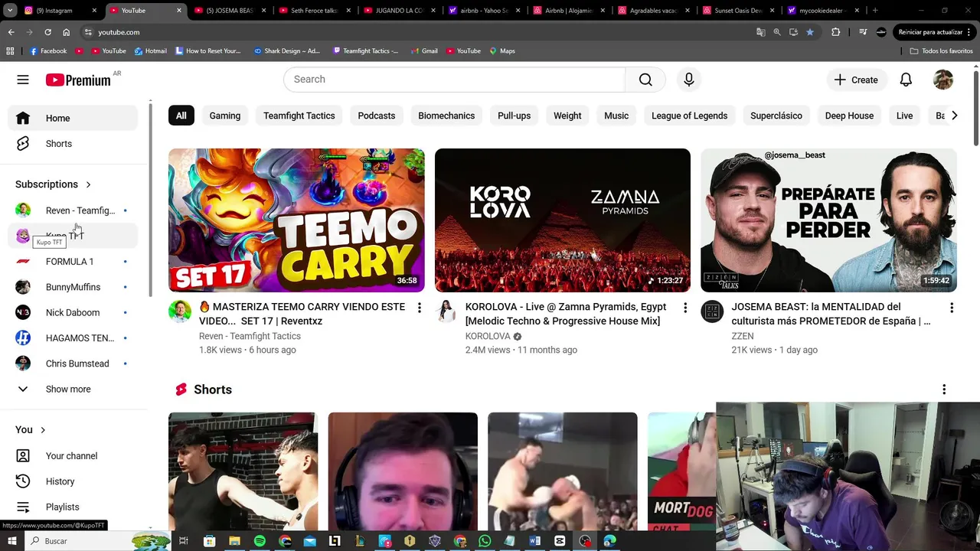980x551 pixels.
Task: Select the League of Legends filter chip
Action: pyautogui.click(x=689, y=116)
